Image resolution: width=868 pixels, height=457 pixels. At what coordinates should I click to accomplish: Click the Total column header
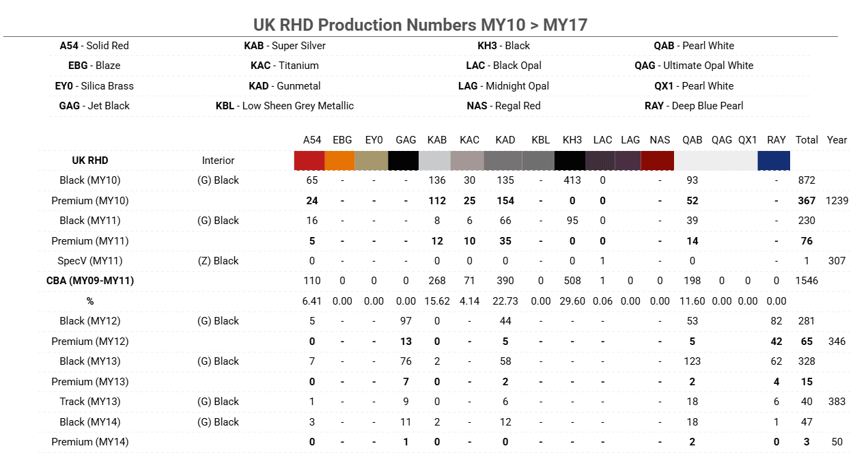pos(807,140)
